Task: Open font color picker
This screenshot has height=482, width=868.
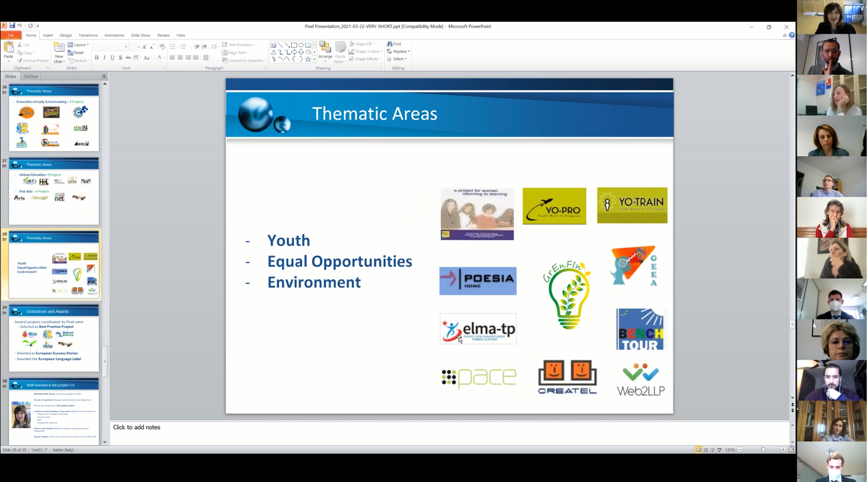Action: [x=160, y=58]
